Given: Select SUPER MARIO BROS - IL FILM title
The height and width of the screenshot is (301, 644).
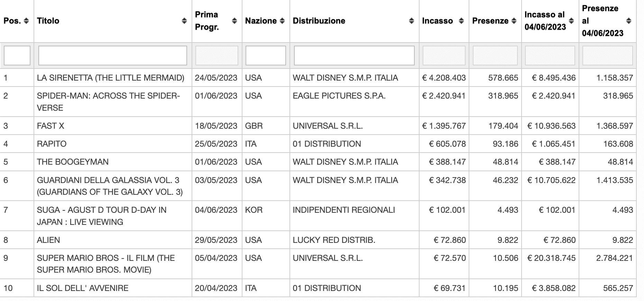Looking at the screenshot, I should (x=106, y=264).
